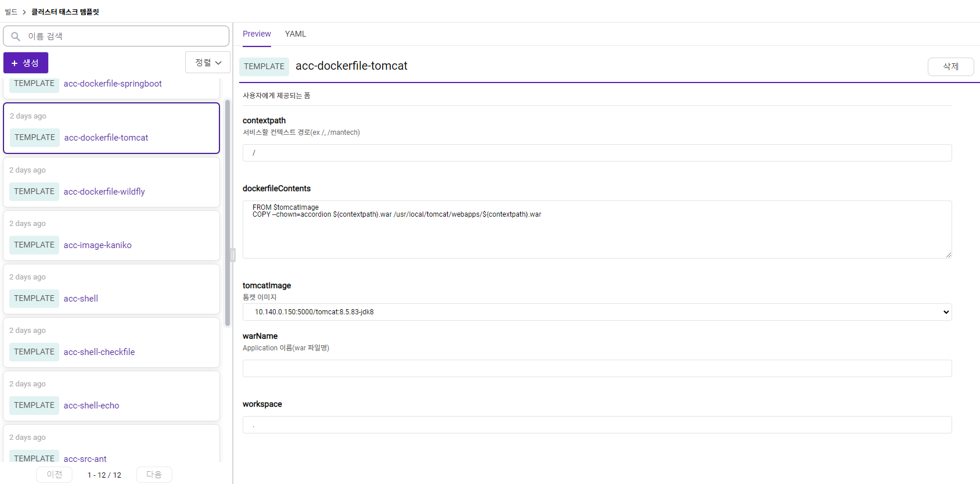The width and height of the screenshot is (980, 484).
Task: Focus the 이름 검색 search field
Action: tap(116, 36)
